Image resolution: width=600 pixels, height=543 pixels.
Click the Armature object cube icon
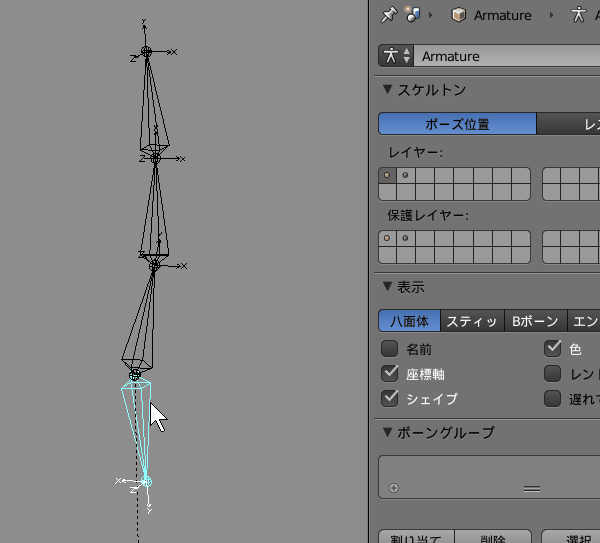(458, 15)
